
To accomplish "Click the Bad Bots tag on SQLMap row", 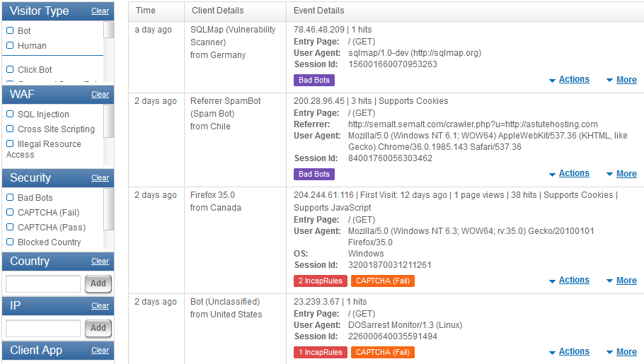I will (x=314, y=81).
